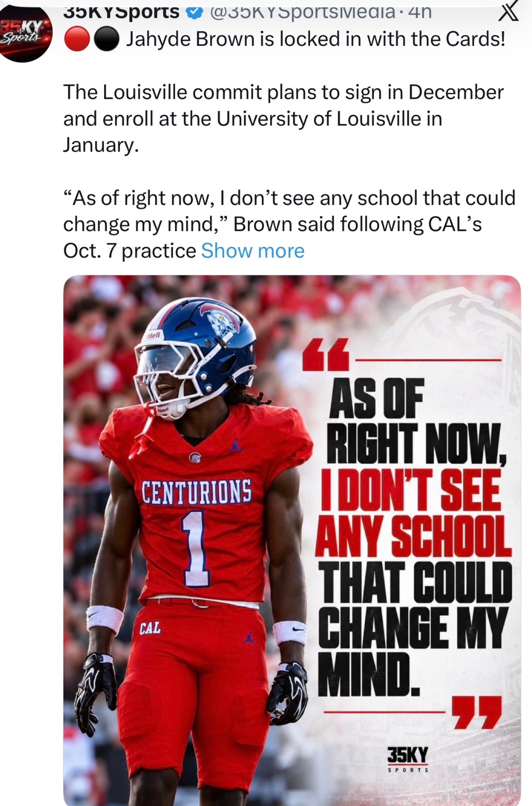The width and height of the screenshot is (532, 806).
Task: Click the 'Jahyde Brown is locked in' headline
Action: coord(316,39)
